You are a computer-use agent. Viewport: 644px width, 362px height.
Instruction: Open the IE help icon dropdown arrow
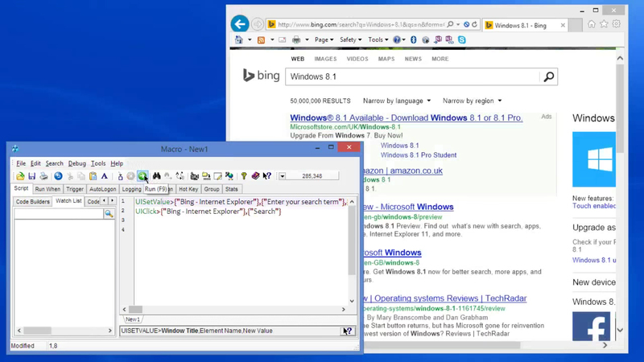[x=404, y=39]
